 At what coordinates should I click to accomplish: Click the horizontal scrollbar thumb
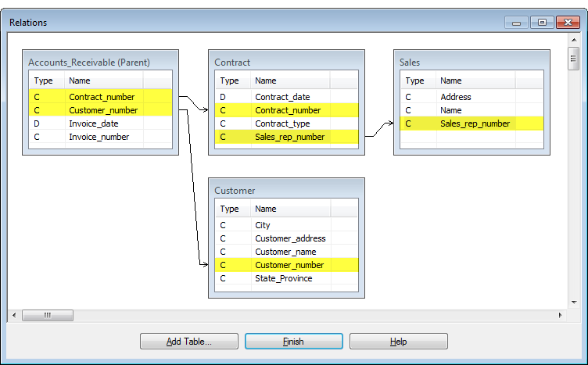point(47,315)
